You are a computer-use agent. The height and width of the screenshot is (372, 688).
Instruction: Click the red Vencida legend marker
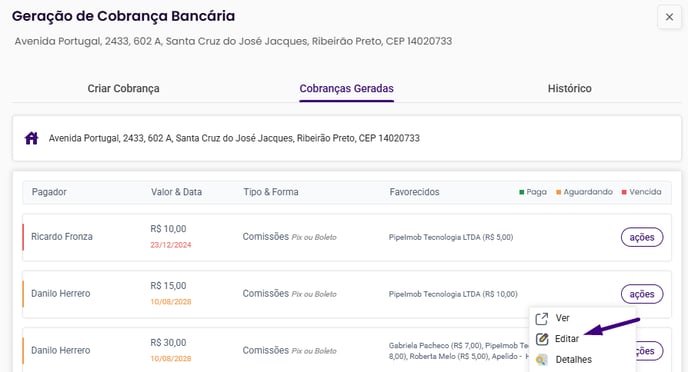(624, 192)
